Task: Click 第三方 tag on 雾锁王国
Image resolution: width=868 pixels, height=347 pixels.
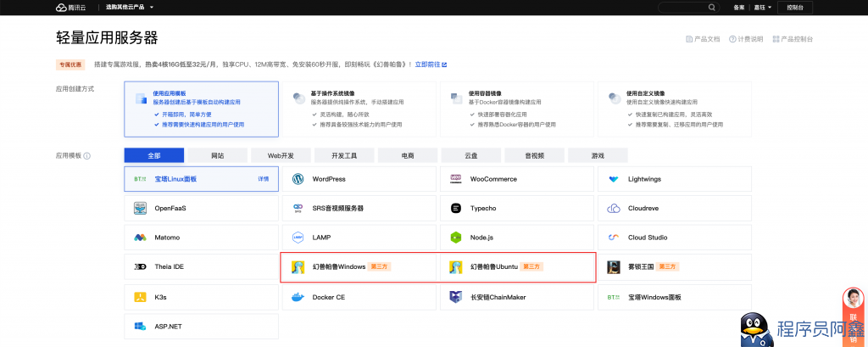Action: [x=668, y=266]
